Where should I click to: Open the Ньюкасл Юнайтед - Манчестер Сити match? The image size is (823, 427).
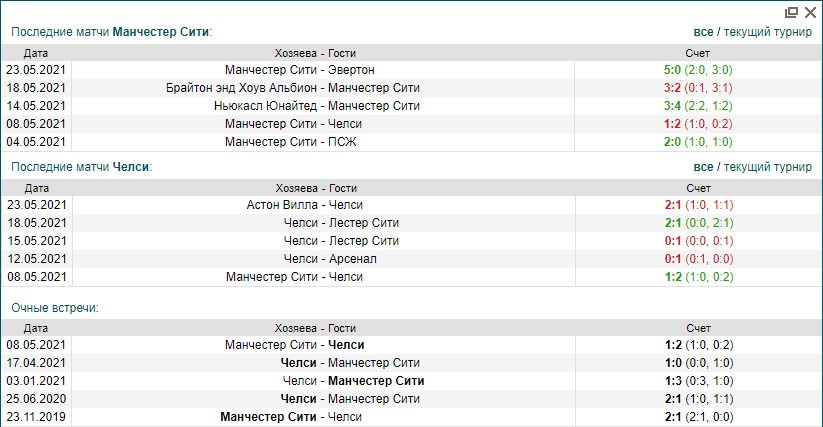(316, 106)
